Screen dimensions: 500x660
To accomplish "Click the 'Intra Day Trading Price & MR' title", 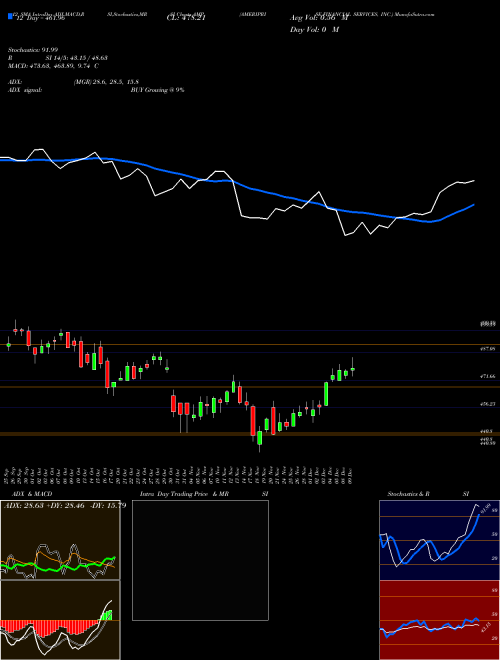I will pyautogui.click(x=184, y=494).
